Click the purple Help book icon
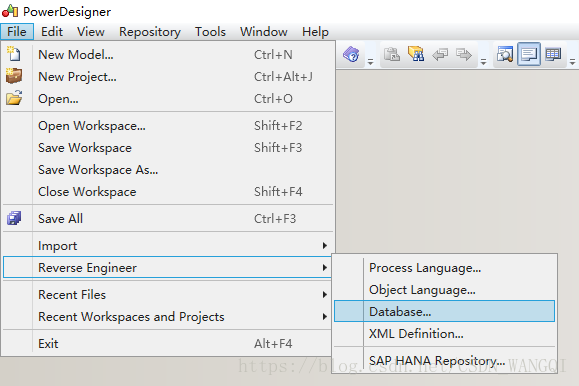Viewport: 579px width, 386px height. pos(351,55)
